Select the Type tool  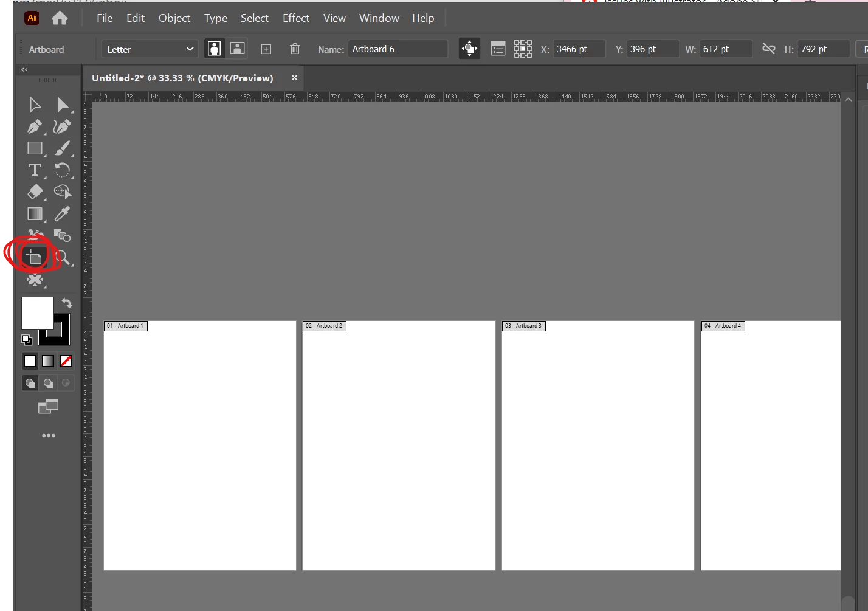35,170
